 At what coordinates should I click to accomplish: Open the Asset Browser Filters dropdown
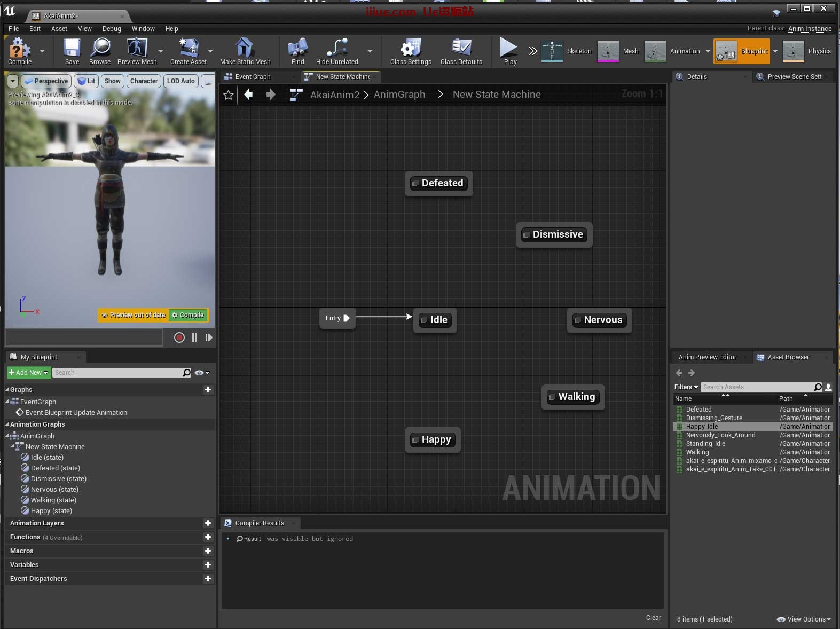[686, 387]
